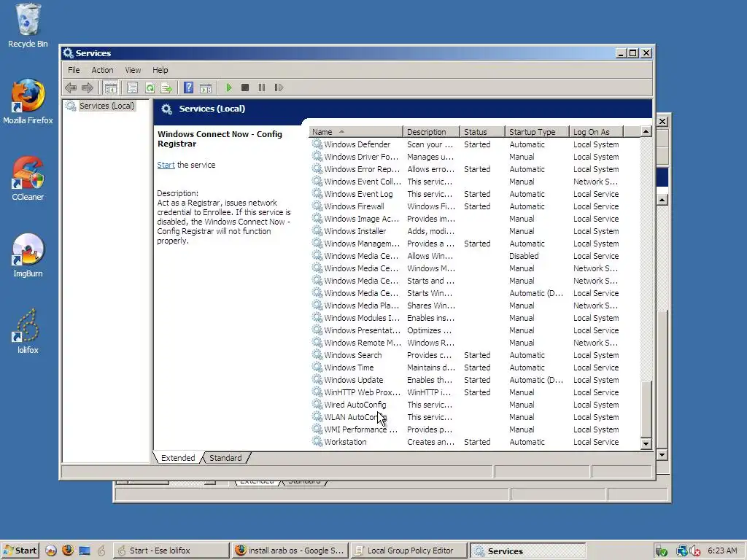Click the Start the service link

166,165
